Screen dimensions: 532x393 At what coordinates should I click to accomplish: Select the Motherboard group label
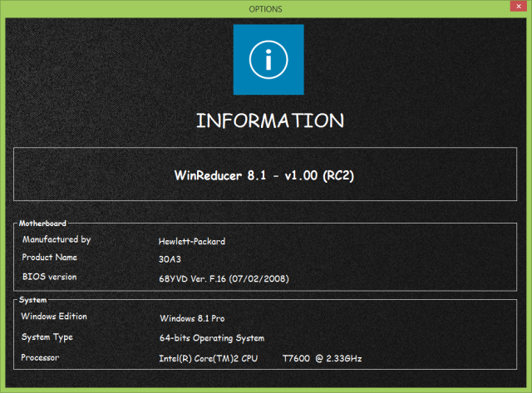click(43, 223)
